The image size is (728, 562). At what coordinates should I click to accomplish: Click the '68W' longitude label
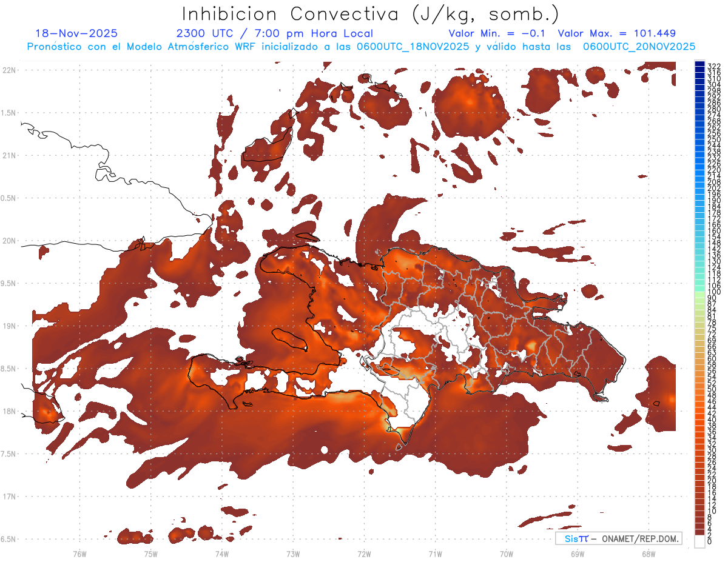649,554
